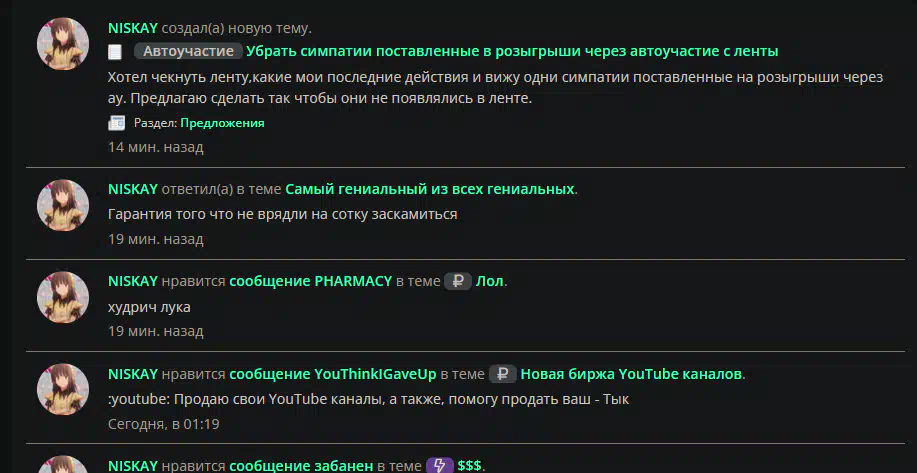The width and height of the screenshot is (917, 473).
Task: Open Новая биржа YouTube каналов thread
Action: click(x=631, y=374)
